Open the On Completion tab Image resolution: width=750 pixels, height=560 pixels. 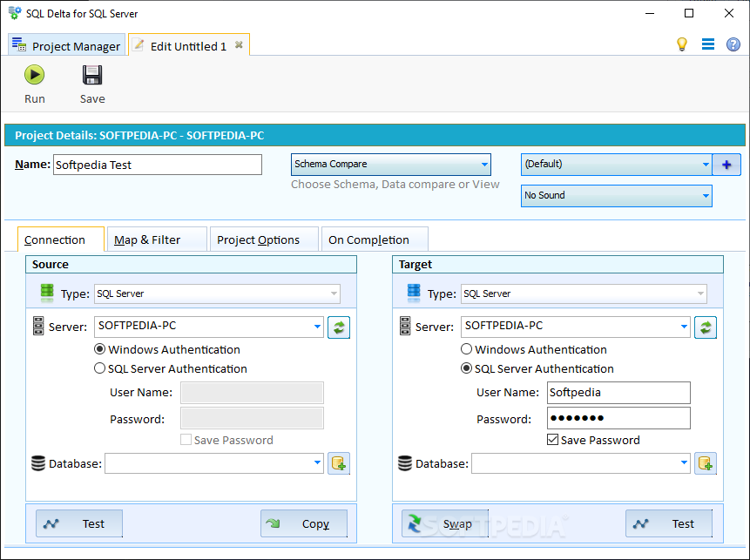tap(375, 240)
